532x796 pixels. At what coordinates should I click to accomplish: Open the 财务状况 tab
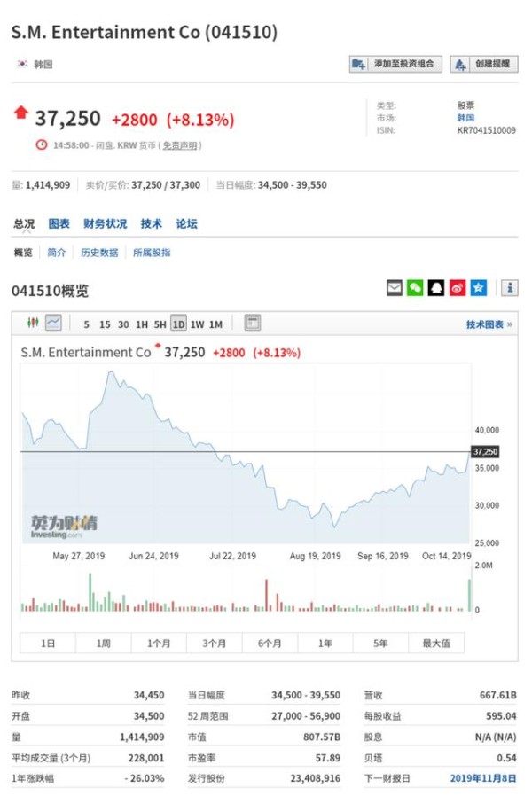click(106, 224)
